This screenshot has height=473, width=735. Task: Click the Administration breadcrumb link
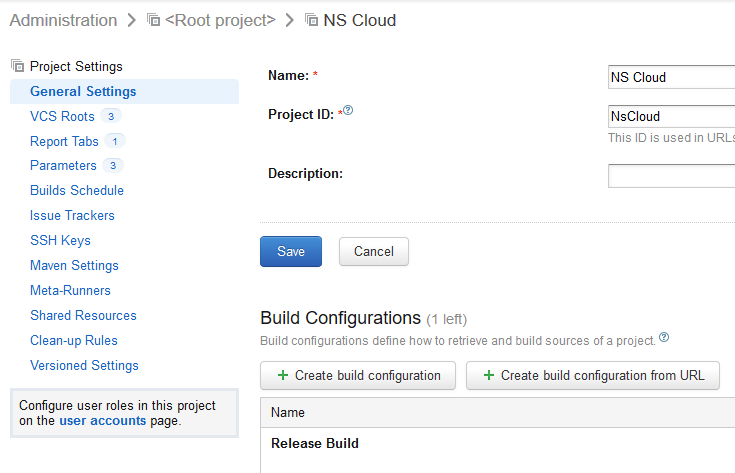[63, 20]
